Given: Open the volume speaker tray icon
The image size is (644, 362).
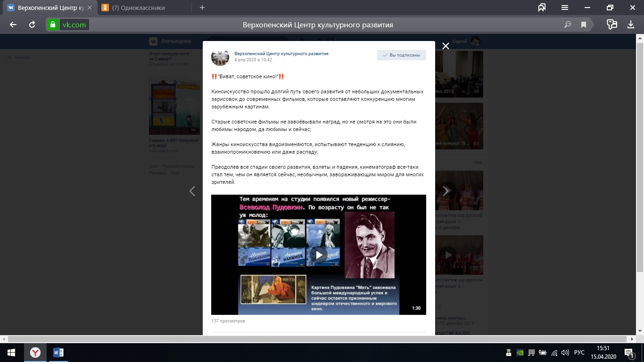Looking at the screenshot, I should coord(565,353).
